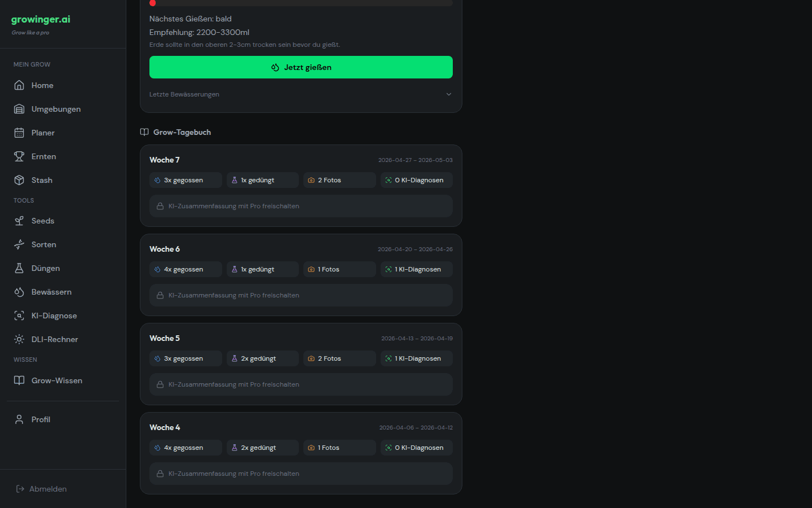Click the camera icon in Woche 6 Fotos chip
This screenshot has width=812, height=508.
coord(311,269)
